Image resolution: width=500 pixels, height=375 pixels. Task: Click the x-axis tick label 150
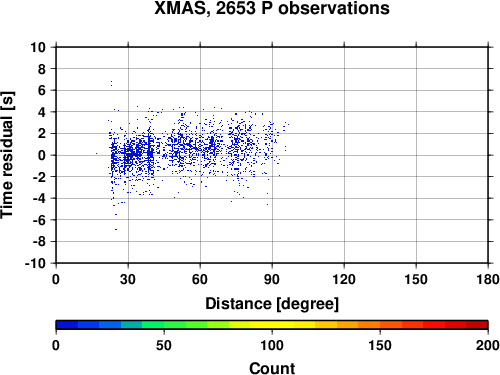pyautogui.click(x=416, y=279)
